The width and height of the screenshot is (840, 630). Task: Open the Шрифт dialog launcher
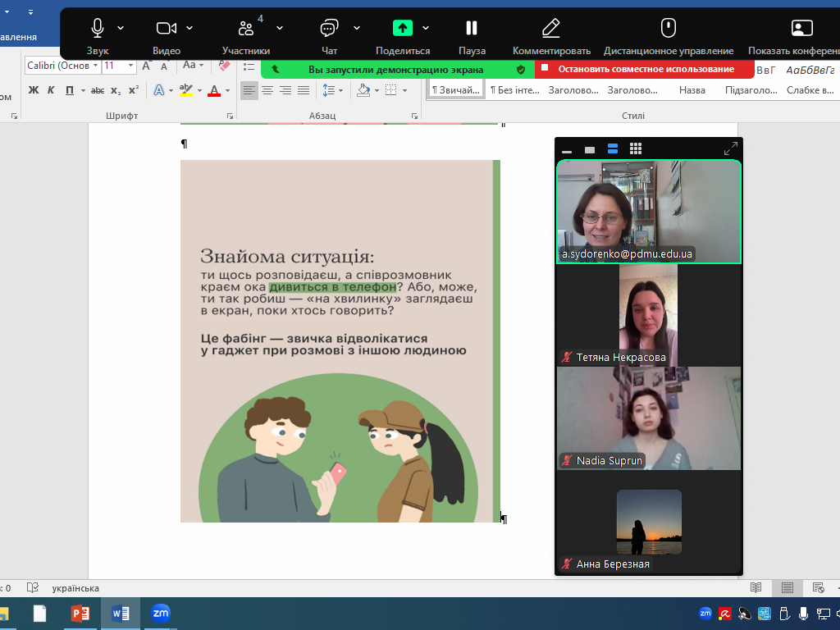(x=230, y=116)
